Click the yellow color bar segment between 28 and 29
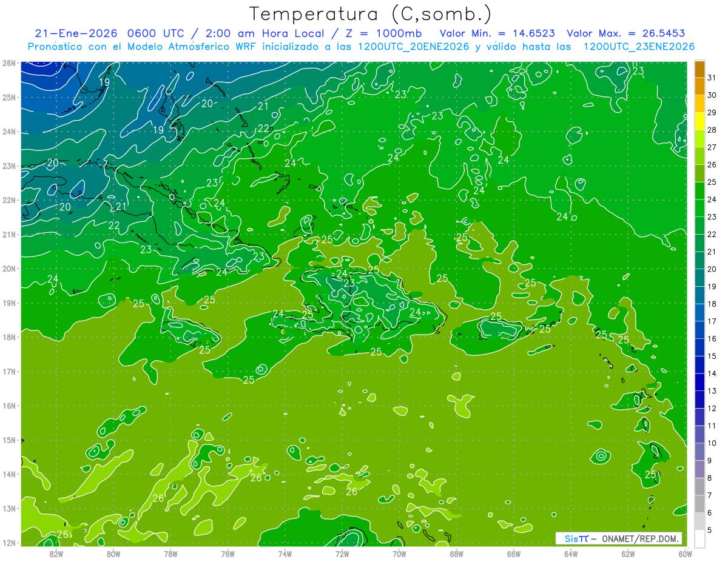728x562 pixels. pos(699,121)
